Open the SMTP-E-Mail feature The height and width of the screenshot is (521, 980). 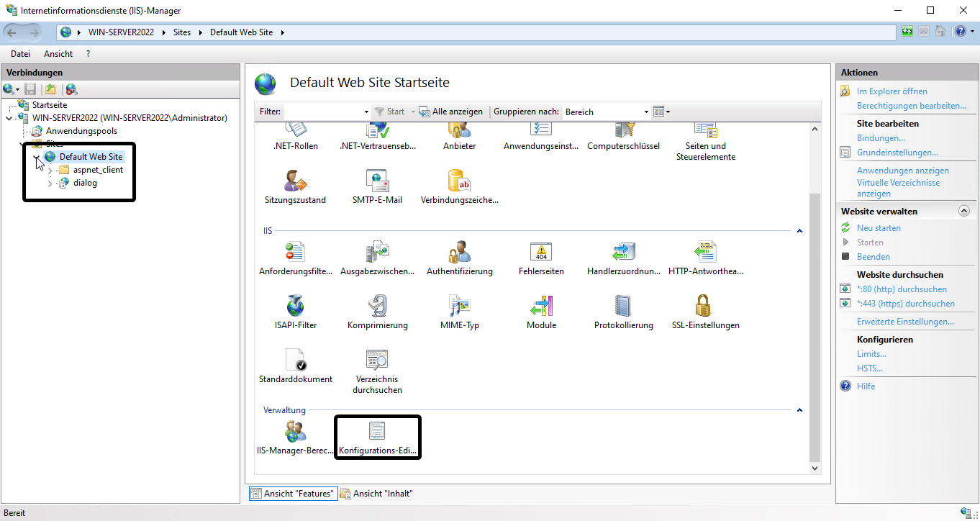tap(378, 187)
